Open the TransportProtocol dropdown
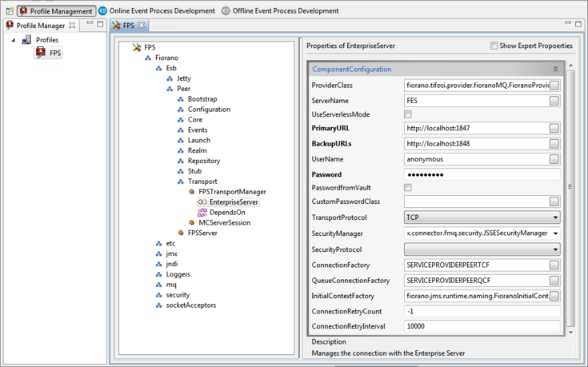The image size is (588, 367). click(482, 217)
